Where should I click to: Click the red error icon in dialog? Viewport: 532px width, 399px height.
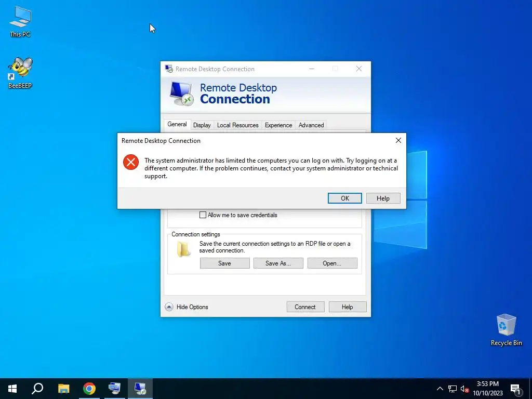click(131, 162)
